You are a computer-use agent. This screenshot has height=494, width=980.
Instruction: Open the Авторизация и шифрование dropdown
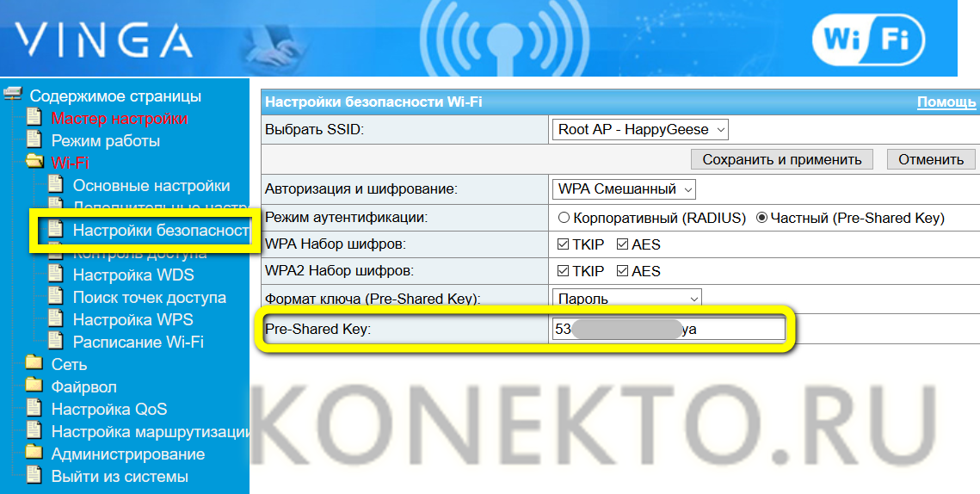[624, 188]
